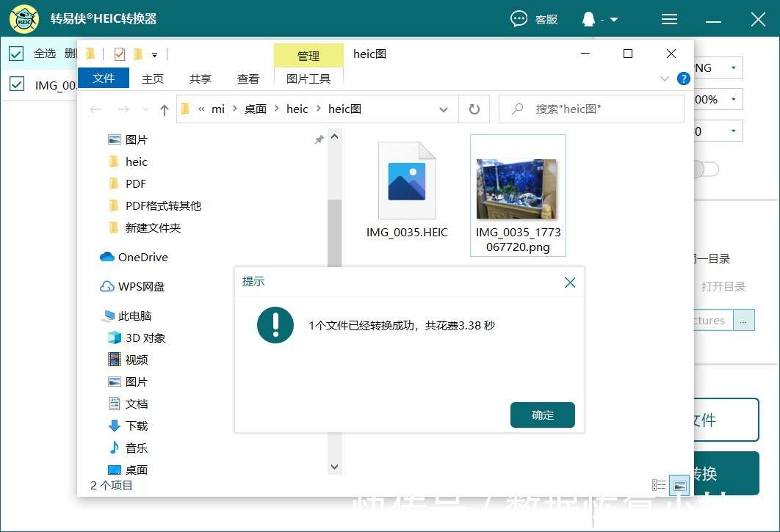
Task: Click the 打开目录 open directory link
Action: 723,286
